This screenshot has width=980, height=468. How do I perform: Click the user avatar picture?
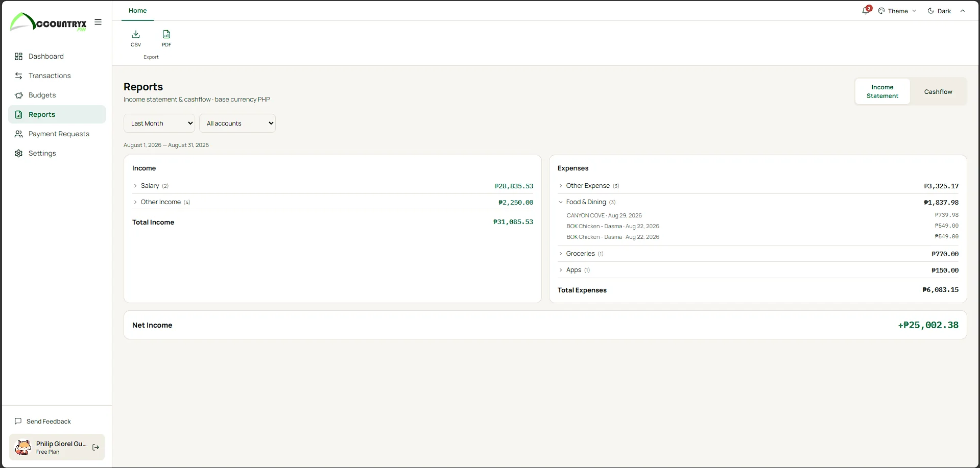23,447
